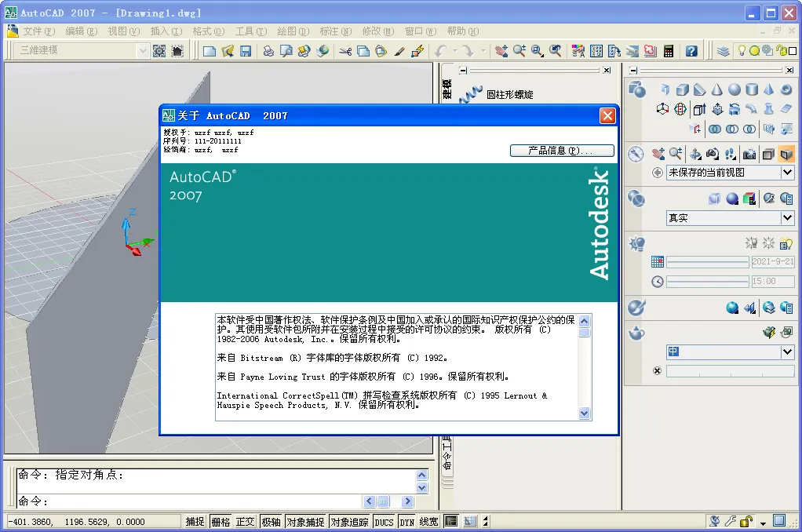The height and width of the screenshot is (532, 802).
Task: Choose the Torus primitive tool
Action: pos(786,90)
